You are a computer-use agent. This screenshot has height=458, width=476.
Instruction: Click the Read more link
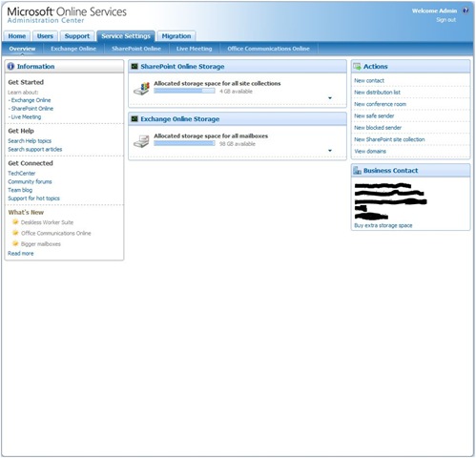click(21, 254)
